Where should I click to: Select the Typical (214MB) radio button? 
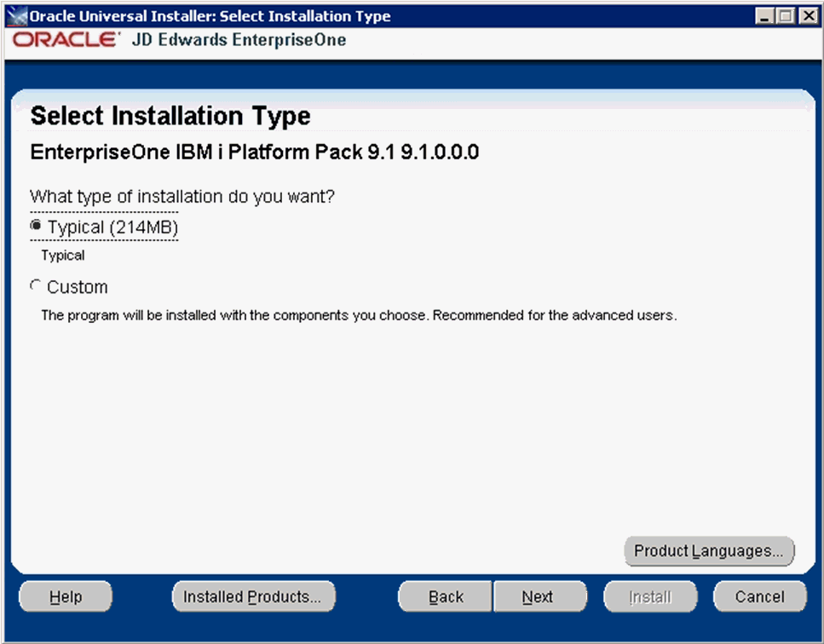pyautogui.click(x=36, y=226)
